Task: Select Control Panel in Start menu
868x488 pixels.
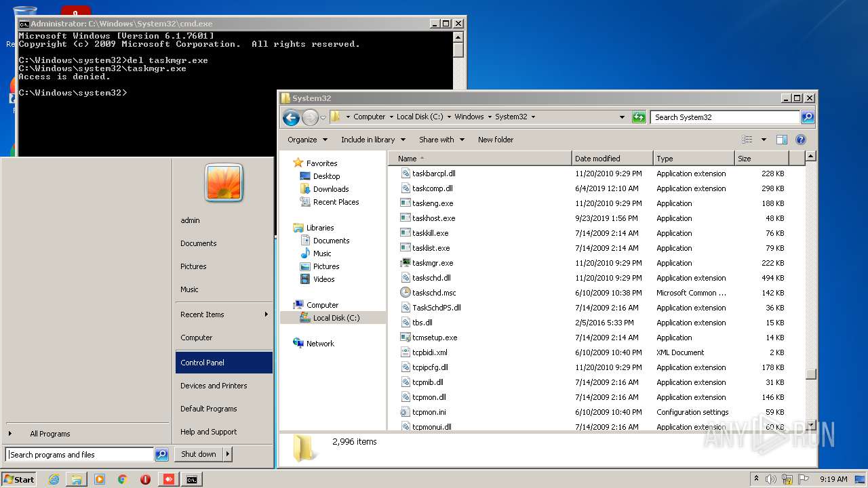Action: [224, 363]
